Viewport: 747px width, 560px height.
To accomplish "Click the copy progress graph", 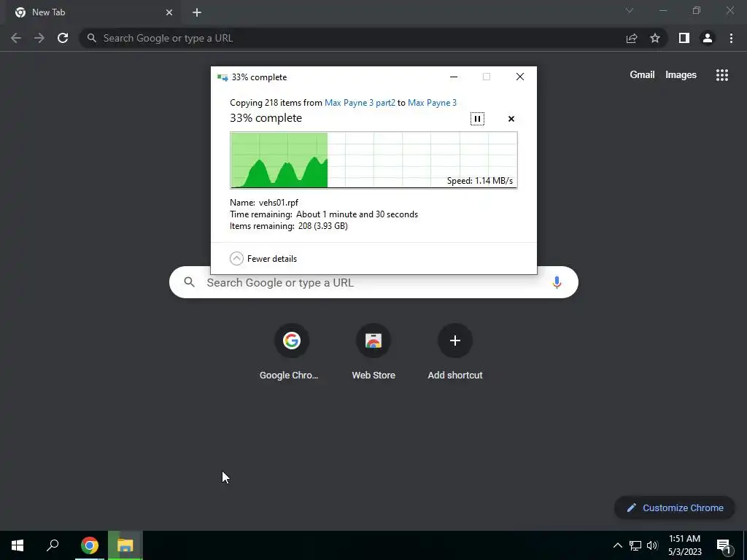I will point(373,160).
